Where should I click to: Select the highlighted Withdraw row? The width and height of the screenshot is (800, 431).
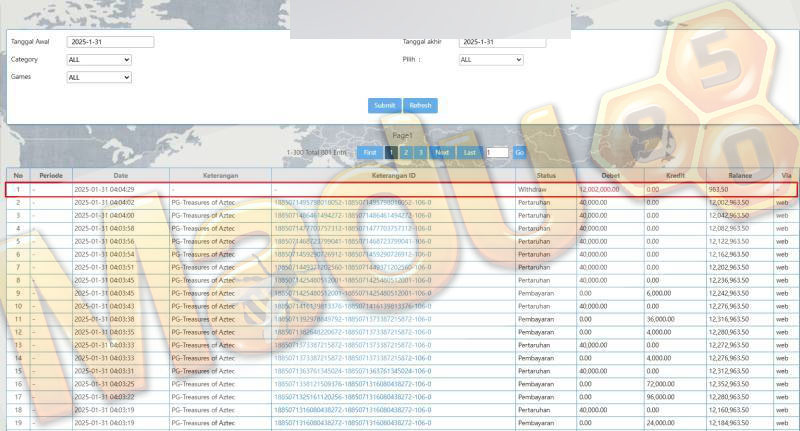401,189
